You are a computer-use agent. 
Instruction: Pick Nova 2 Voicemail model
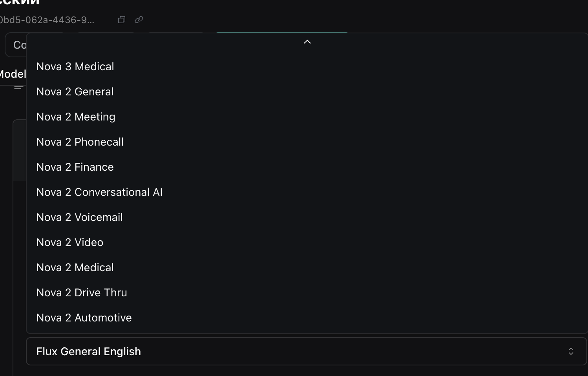pos(79,217)
